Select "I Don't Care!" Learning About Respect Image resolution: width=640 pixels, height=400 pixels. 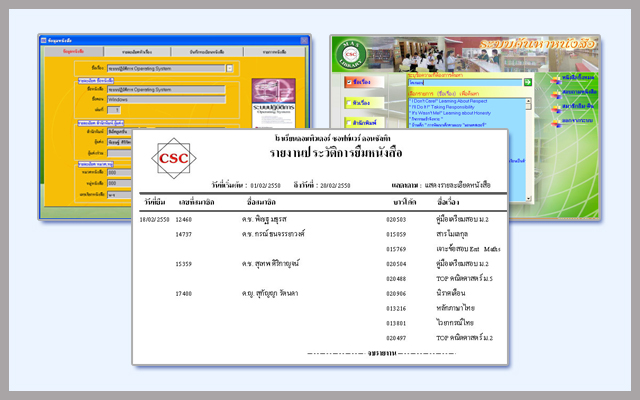coord(448,101)
